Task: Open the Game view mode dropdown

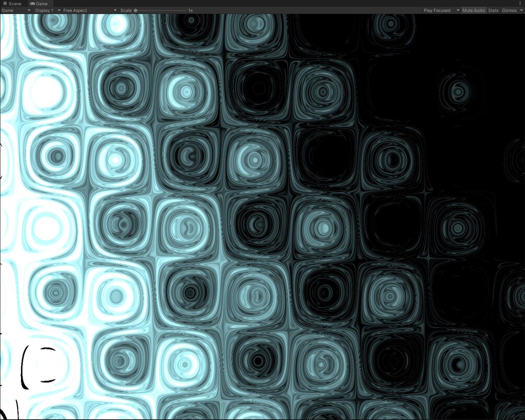Action: coord(16,10)
